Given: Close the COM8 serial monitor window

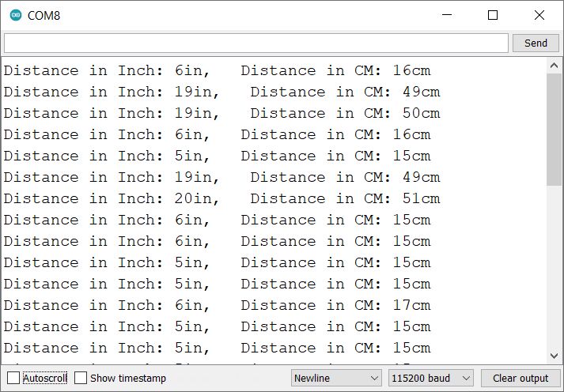Looking at the screenshot, I should [x=539, y=15].
